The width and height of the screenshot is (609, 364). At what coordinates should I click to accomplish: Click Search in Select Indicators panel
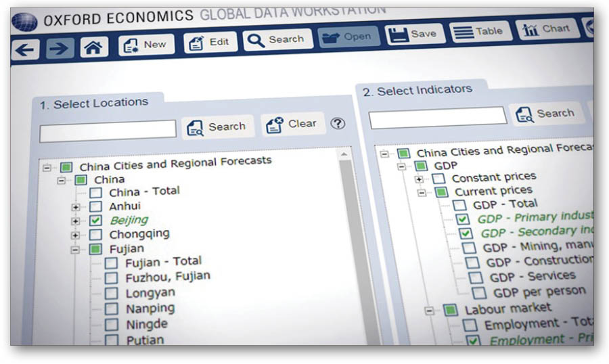point(547,114)
